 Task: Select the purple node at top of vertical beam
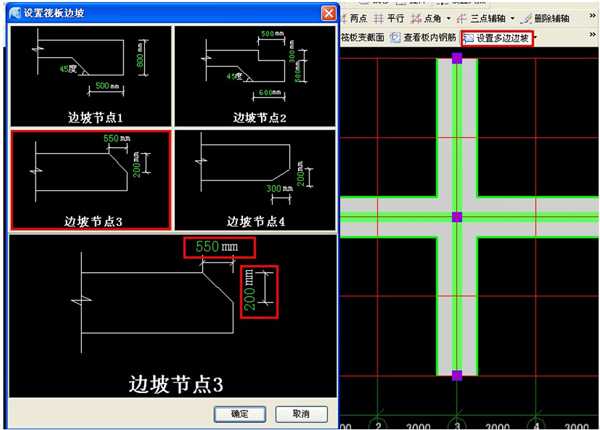[457, 58]
